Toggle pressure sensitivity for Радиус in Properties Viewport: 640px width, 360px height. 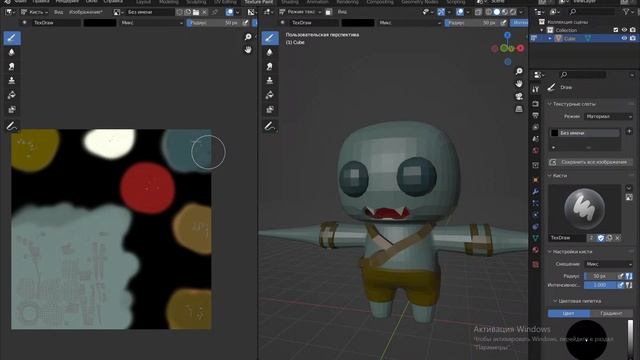tap(621, 276)
